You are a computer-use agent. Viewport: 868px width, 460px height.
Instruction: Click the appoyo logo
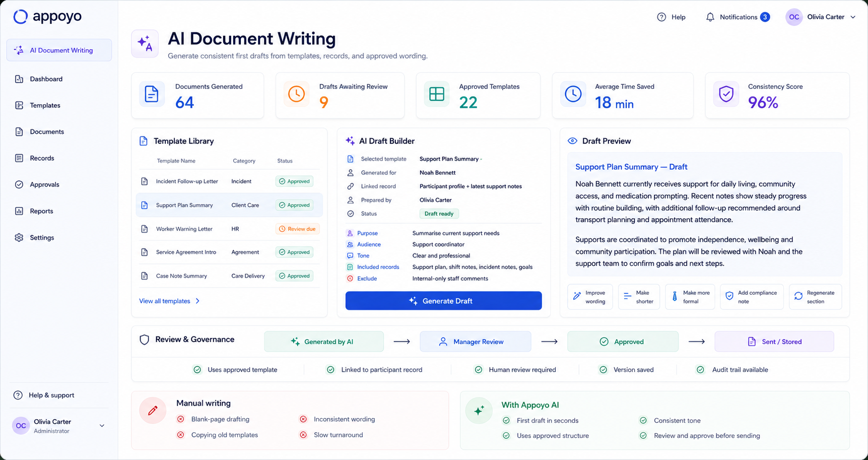click(47, 17)
